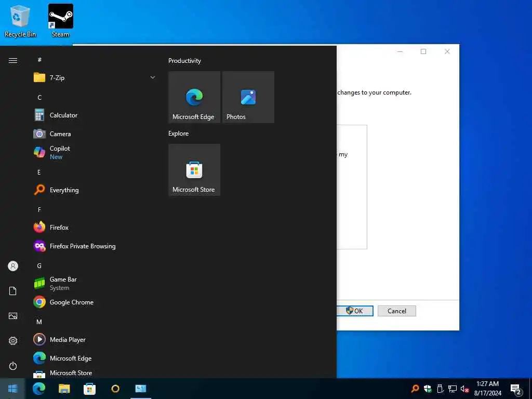Open Windows Security tray icon

[428, 389]
